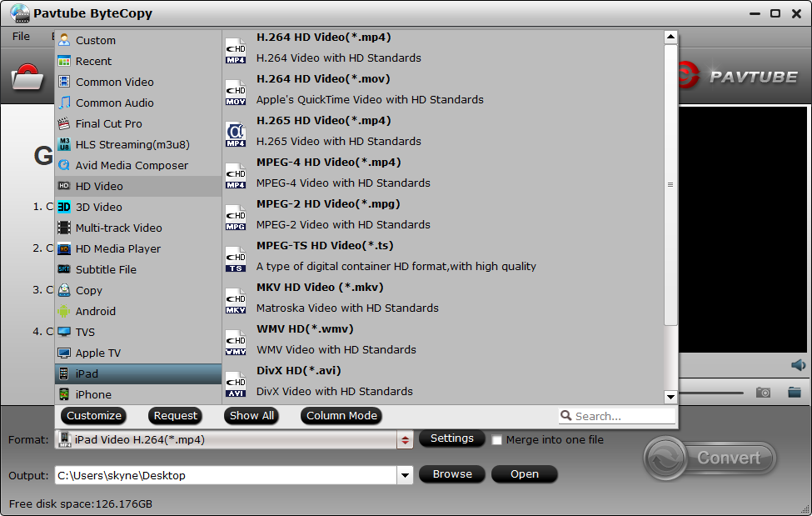812x516 pixels.
Task: Click the iPhone device icon
Action: coord(64,394)
